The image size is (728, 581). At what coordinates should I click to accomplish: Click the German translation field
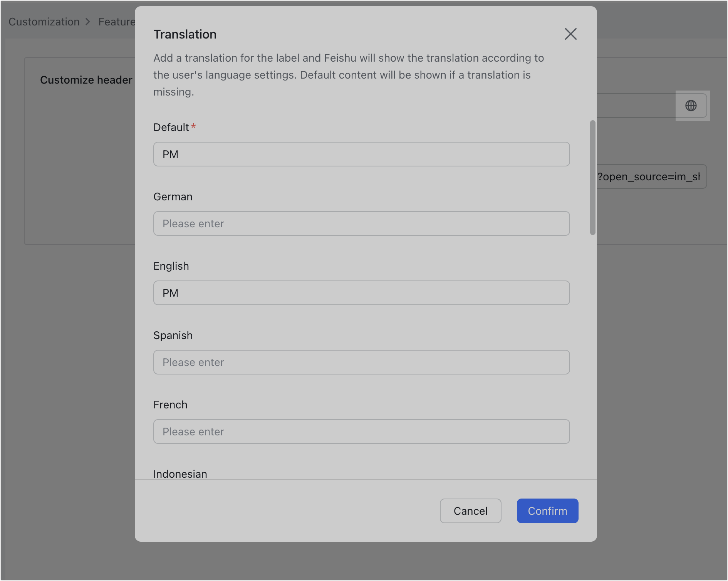pyautogui.click(x=361, y=223)
